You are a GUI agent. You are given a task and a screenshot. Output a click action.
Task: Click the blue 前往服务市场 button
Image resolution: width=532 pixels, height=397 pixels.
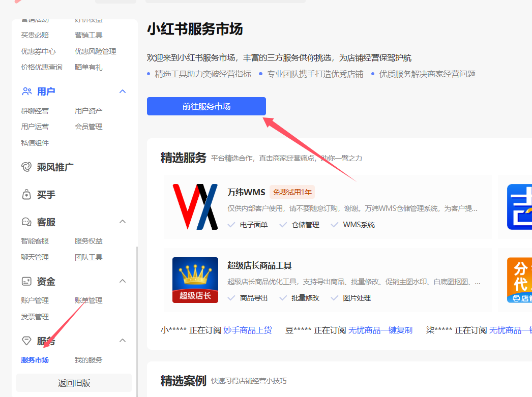tap(206, 106)
